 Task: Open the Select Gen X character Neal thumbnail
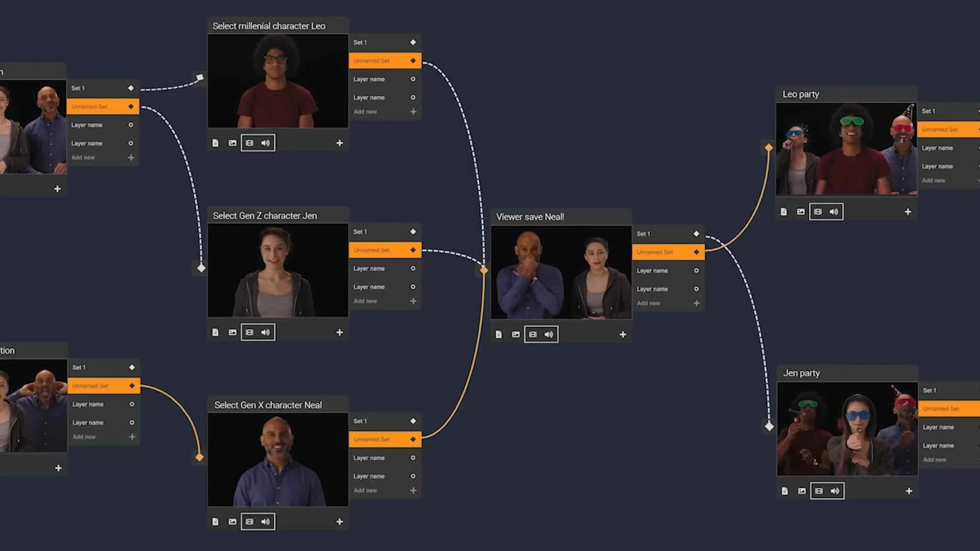278,459
